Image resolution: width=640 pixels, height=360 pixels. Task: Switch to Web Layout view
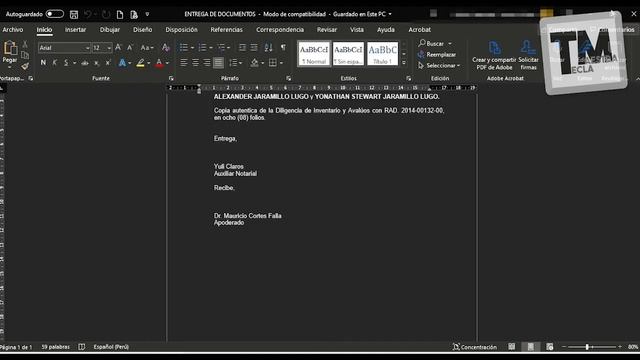coord(550,347)
